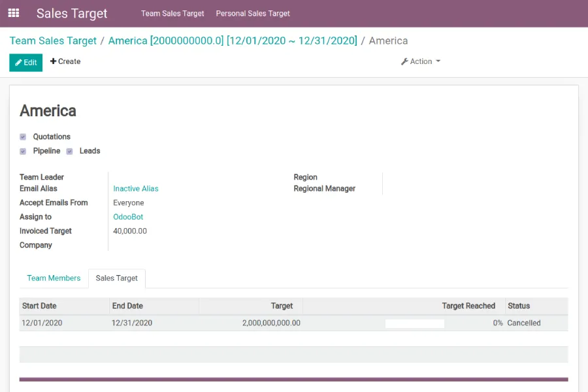Sort by the Start Date column header
The height and width of the screenshot is (392, 588).
[x=64, y=306]
